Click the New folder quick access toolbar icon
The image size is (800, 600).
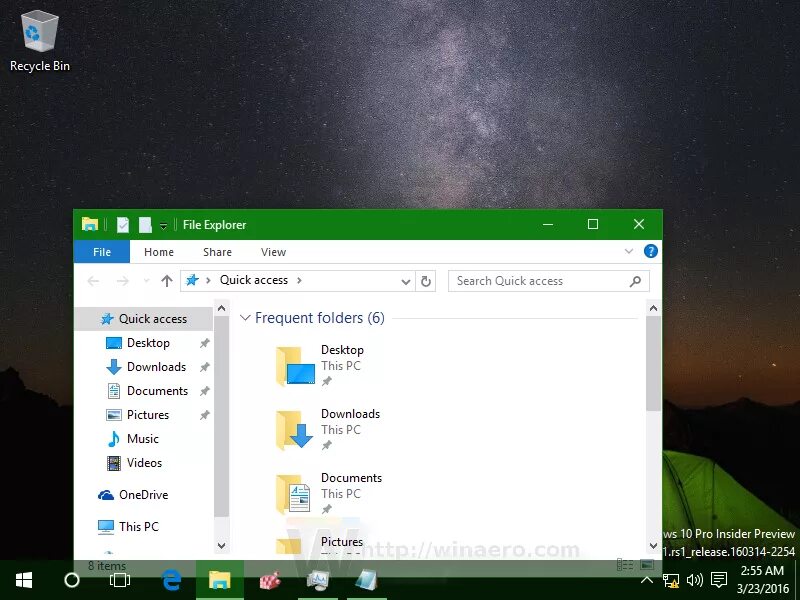pos(145,224)
